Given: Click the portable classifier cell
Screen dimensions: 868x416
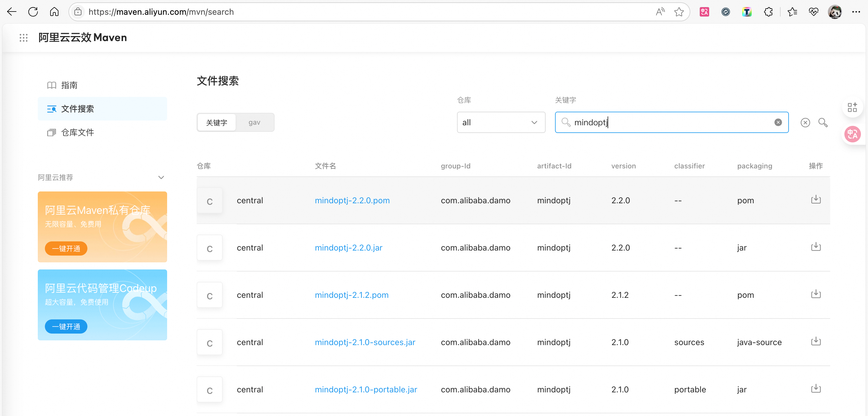Looking at the screenshot, I should (690, 389).
